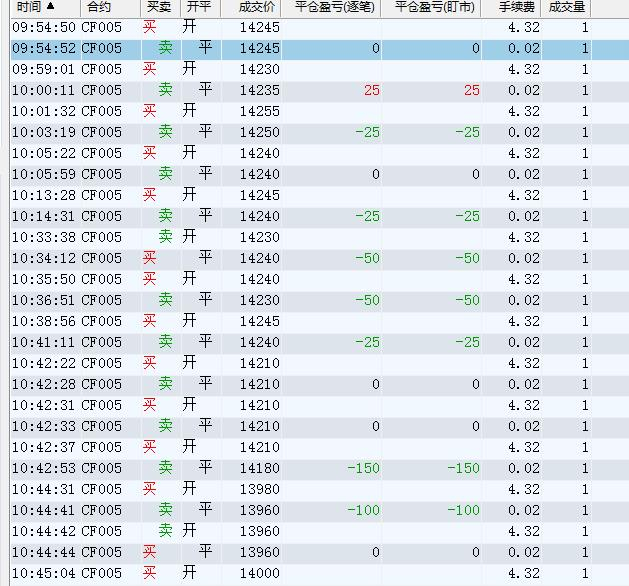Select time cell 10:33:38
The image size is (629, 586).
click(44, 237)
